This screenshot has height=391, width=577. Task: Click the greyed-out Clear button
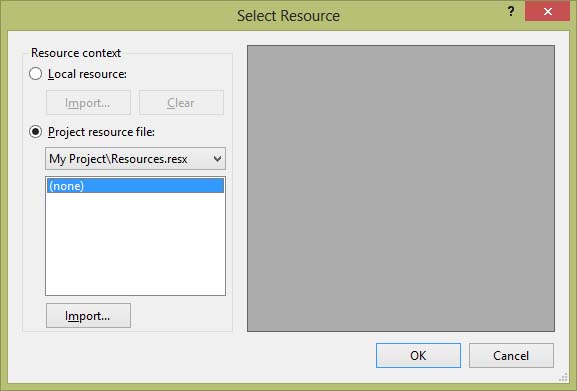pyautogui.click(x=181, y=103)
